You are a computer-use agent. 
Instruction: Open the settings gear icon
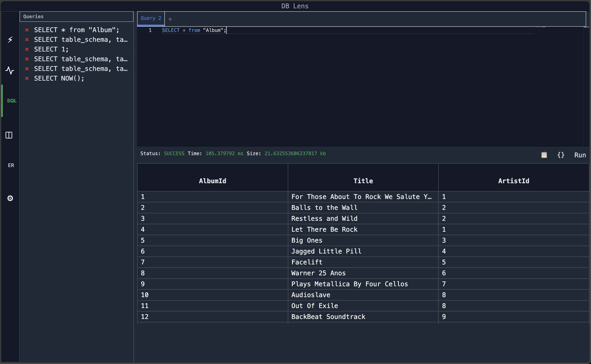click(10, 198)
